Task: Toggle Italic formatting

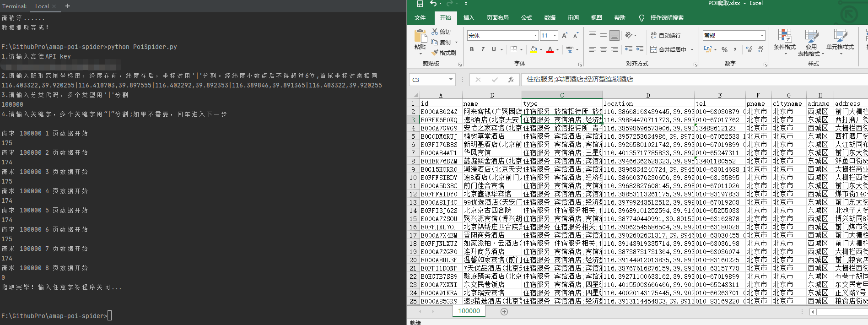Action: tap(483, 49)
